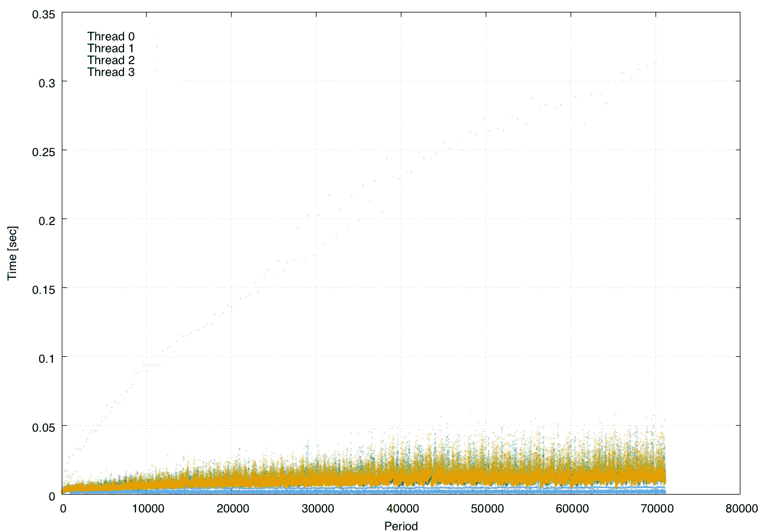Click the 30000 x-axis tick label
This screenshot has width=760, height=532.
point(317,508)
